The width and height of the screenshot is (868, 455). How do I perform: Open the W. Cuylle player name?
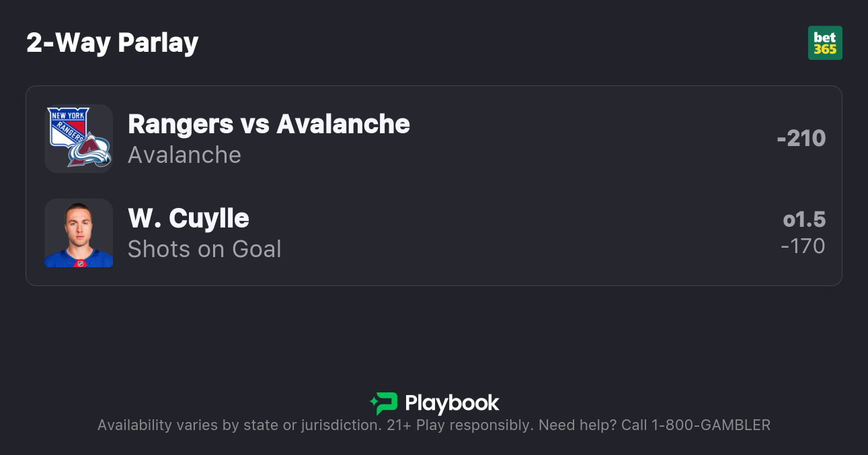[188, 218]
